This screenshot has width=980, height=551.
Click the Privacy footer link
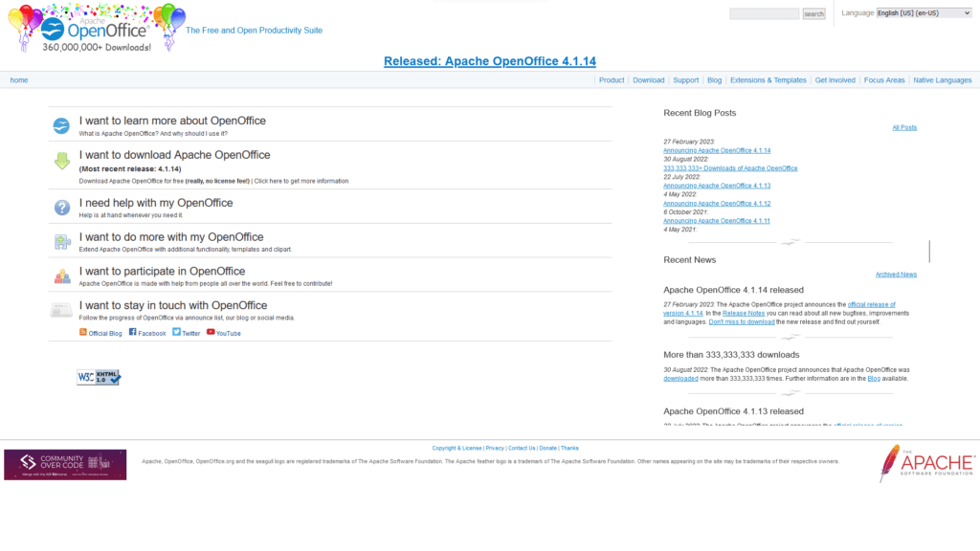point(495,448)
